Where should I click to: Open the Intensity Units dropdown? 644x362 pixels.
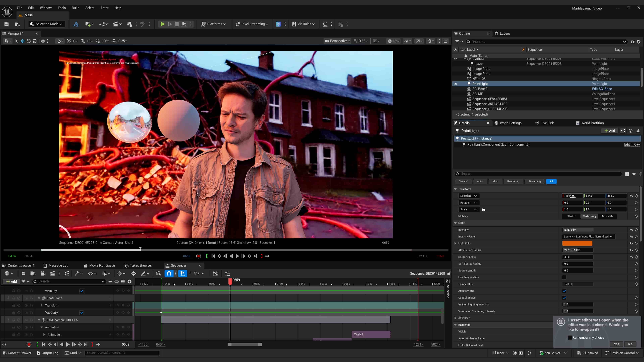588,237
